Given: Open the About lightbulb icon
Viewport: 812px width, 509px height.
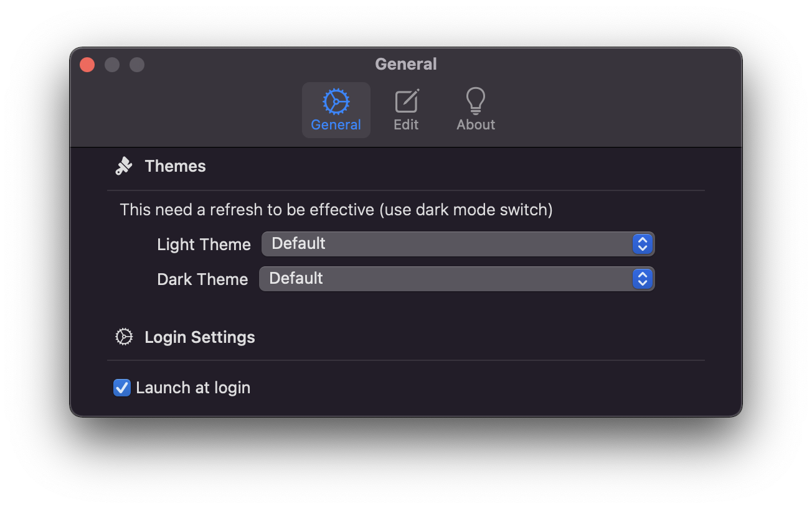Looking at the screenshot, I should [x=476, y=101].
